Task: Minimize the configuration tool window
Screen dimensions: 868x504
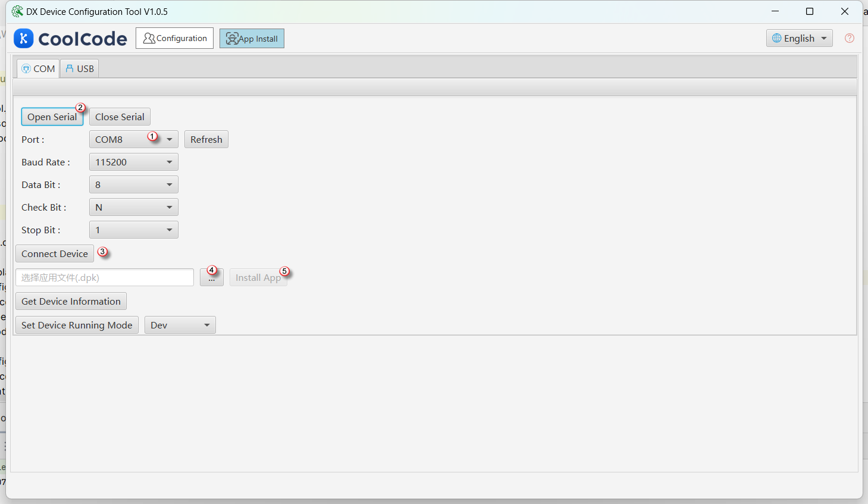Action: tap(775, 11)
